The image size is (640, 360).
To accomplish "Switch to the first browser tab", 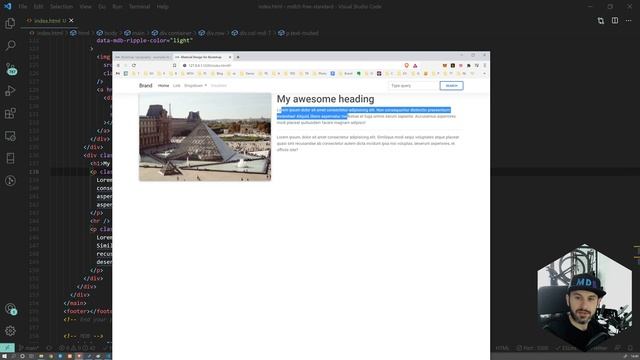I will point(142,57).
